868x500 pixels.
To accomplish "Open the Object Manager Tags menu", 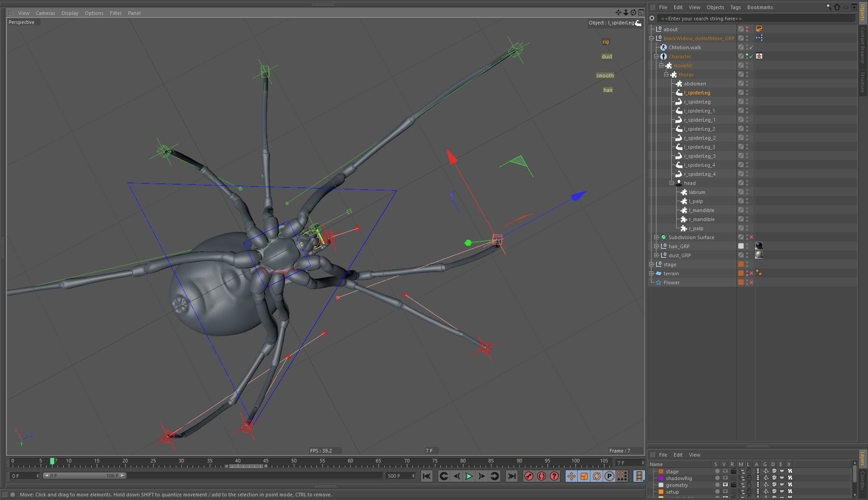I will [x=736, y=7].
